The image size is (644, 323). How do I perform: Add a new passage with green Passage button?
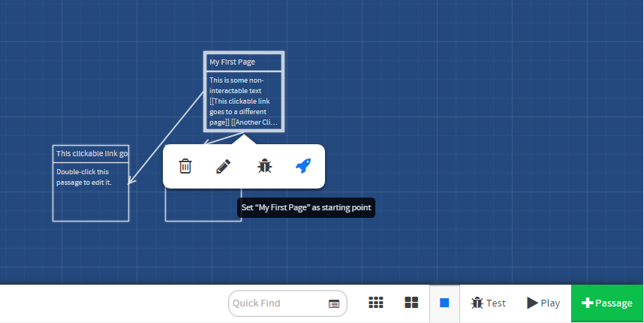pyautogui.click(x=607, y=303)
